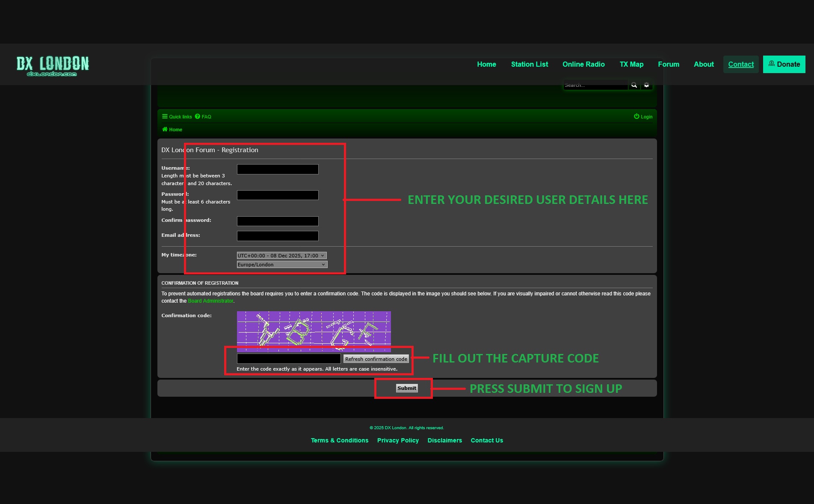Click the DX London logo
Image resolution: width=814 pixels, height=504 pixels.
(x=53, y=65)
